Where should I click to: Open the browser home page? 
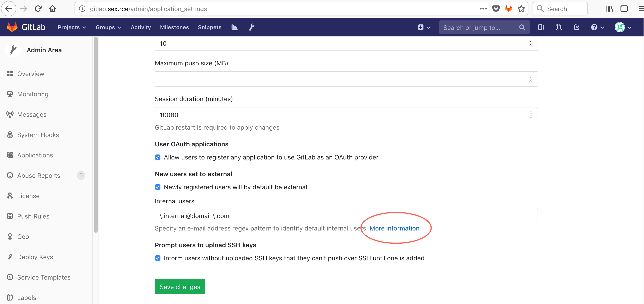point(52,9)
